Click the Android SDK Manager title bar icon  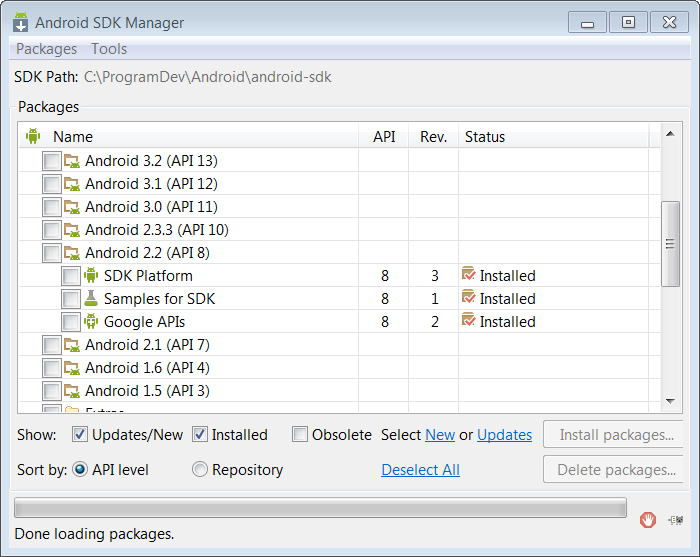(21, 22)
